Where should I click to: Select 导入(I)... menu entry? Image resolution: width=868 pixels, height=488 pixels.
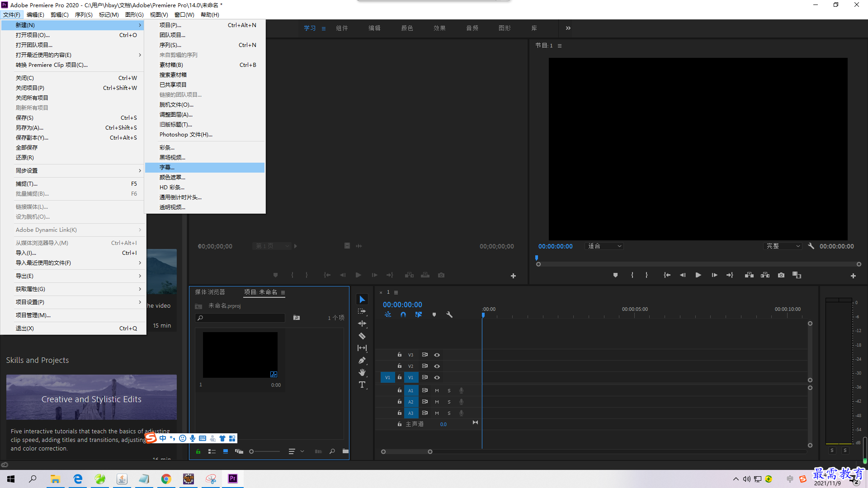point(73,253)
